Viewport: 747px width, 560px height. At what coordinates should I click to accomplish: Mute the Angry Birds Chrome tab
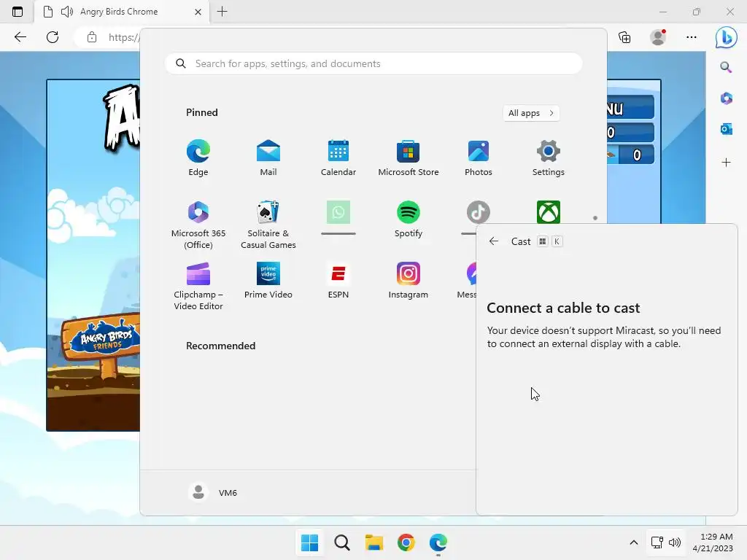click(67, 12)
